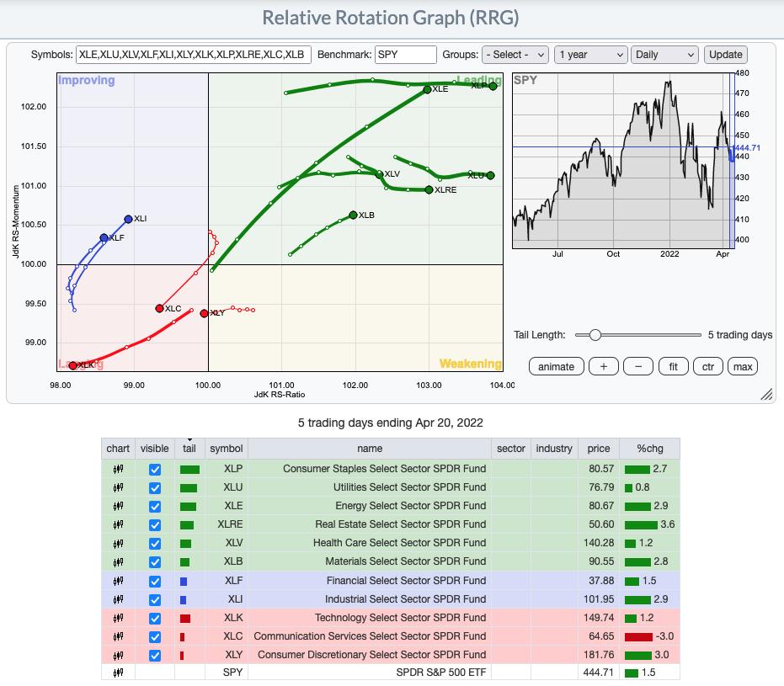784x686 pixels.
Task: Sort table by symbol column header
Action: click(x=226, y=449)
